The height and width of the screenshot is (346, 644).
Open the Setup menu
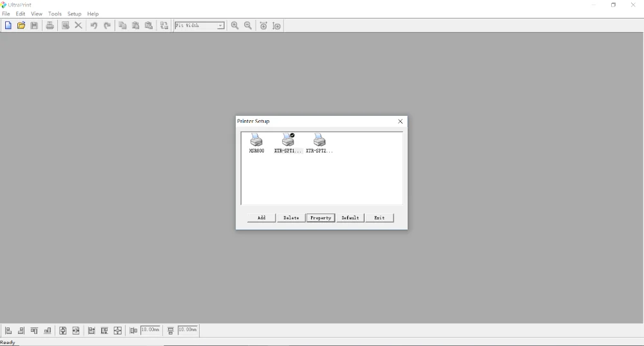74,14
